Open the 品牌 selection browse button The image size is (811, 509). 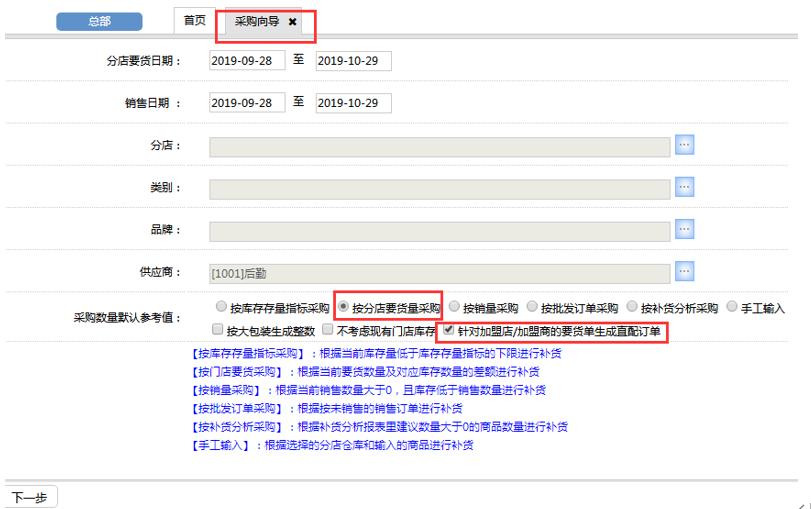(x=684, y=229)
